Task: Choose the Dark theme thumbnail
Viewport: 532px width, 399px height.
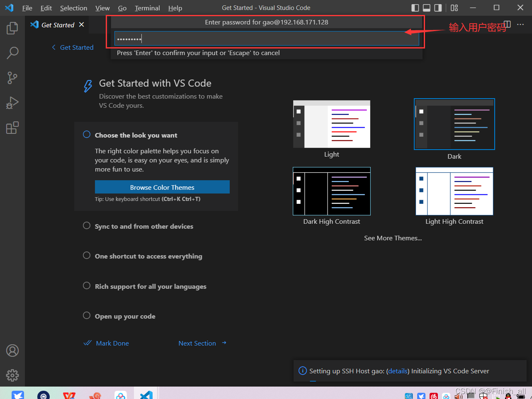Action: 454,124
